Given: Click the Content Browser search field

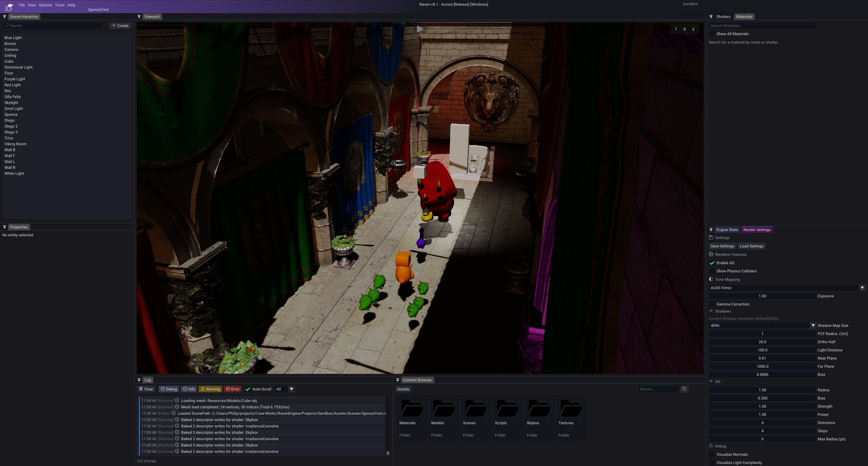Looking at the screenshot, I should 658,389.
